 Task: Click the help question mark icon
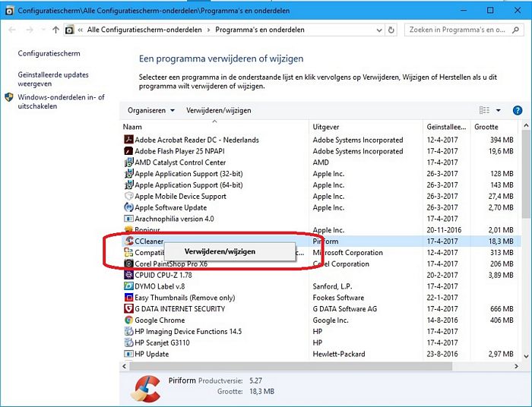pyautogui.click(x=518, y=110)
